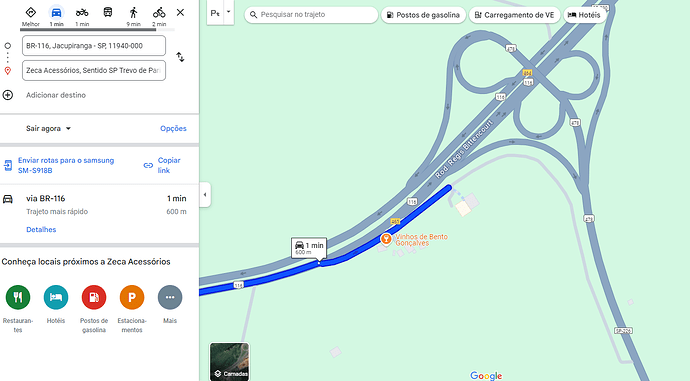Click Adicionar destino add stop
Viewport: 690px width, 381px height.
pos(56,95)
